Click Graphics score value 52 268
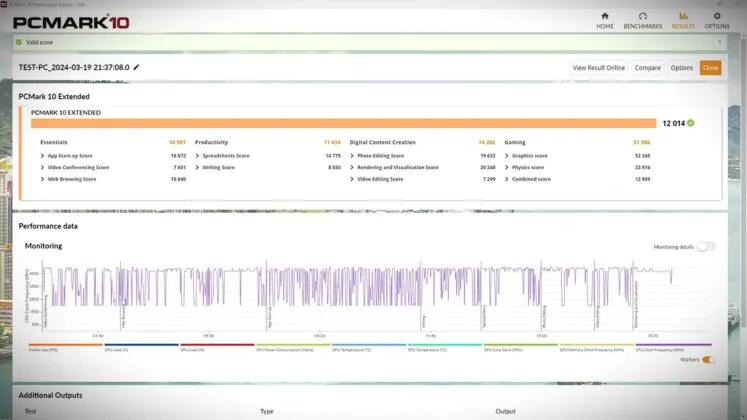This screenshot has width=747, height=420. 642,156
